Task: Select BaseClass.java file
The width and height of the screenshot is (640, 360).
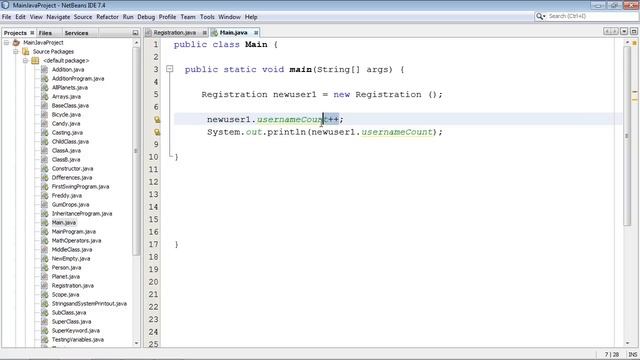Action: pos(70,105)
